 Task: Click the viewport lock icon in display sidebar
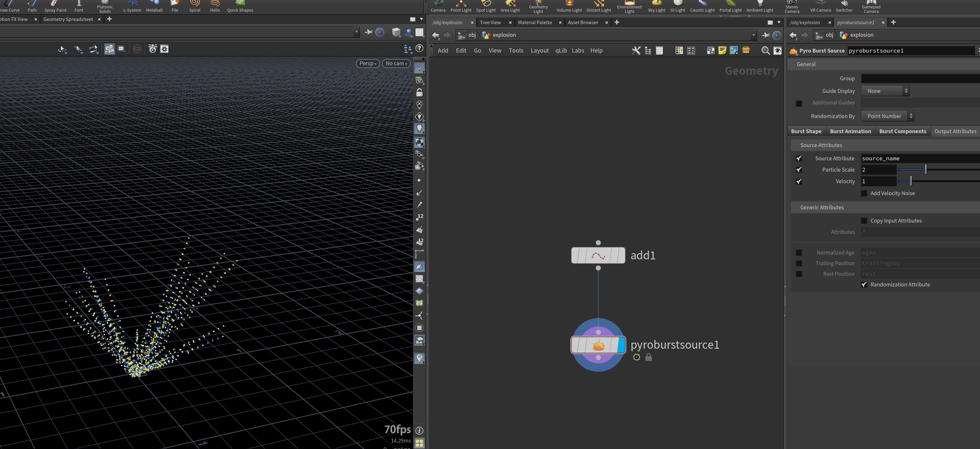[419, 93]
